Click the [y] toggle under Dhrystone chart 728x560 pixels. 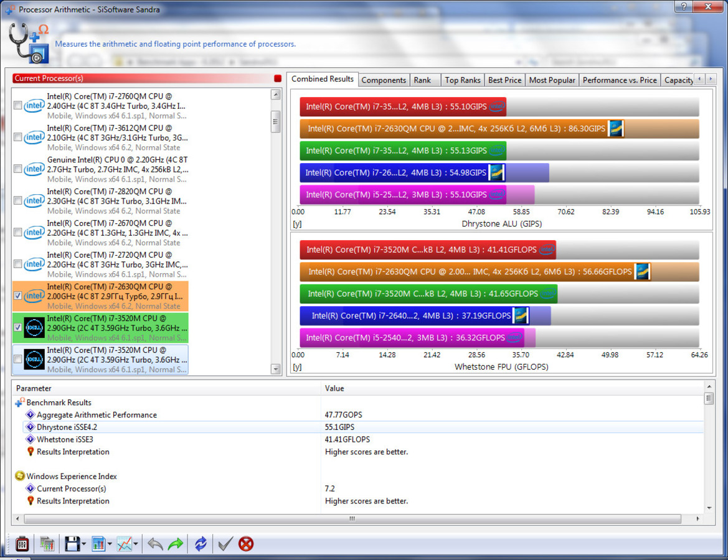[297, 223]
